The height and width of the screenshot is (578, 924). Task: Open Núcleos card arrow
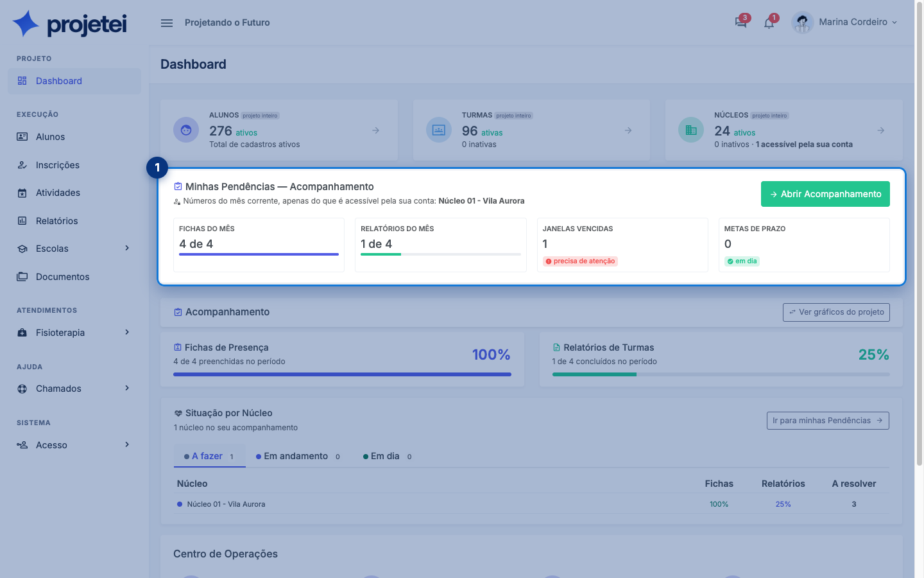881,130
